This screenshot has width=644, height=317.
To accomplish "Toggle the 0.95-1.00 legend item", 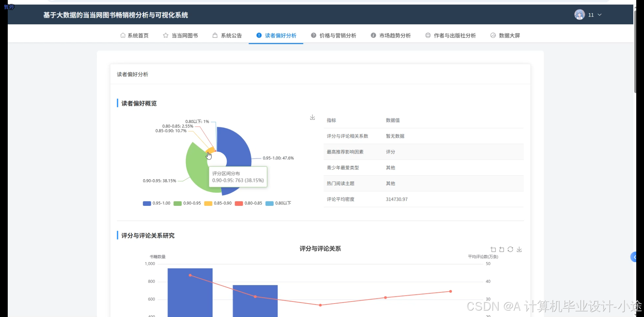I will [x=156, y=203].
